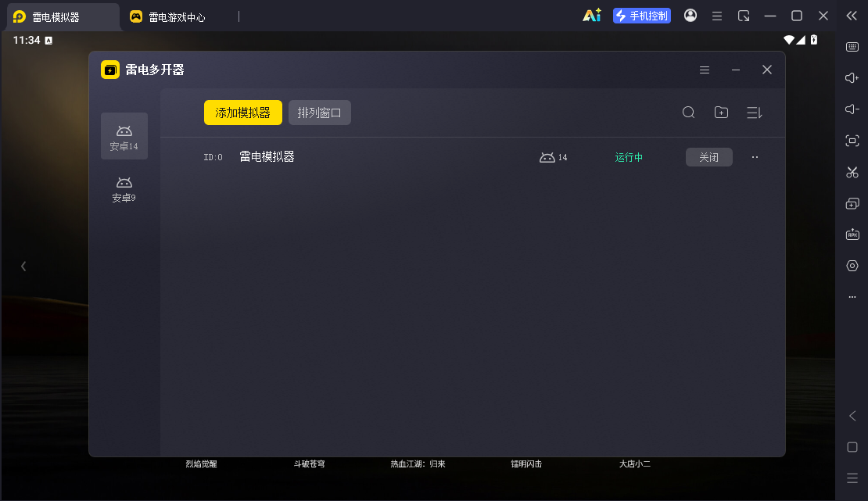Click the Wi-Fi icon in Android status bar
868x501 pixels.
(x=789, y=40)
